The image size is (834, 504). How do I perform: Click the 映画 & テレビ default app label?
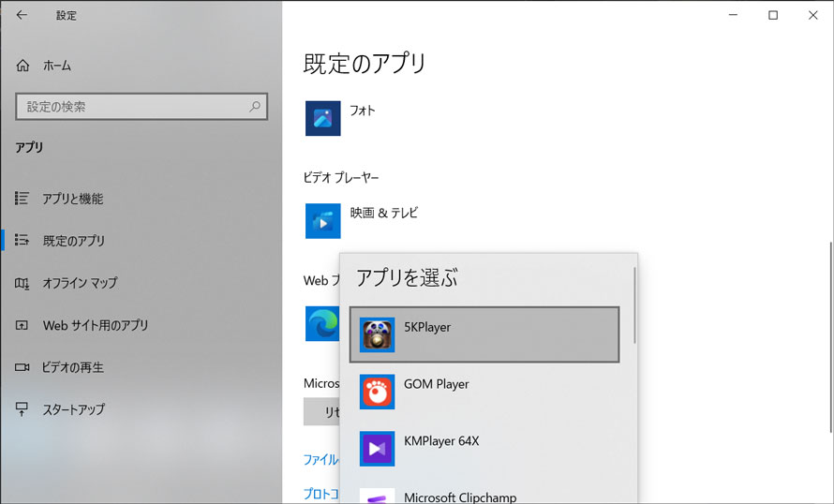(x=383, y=213)
